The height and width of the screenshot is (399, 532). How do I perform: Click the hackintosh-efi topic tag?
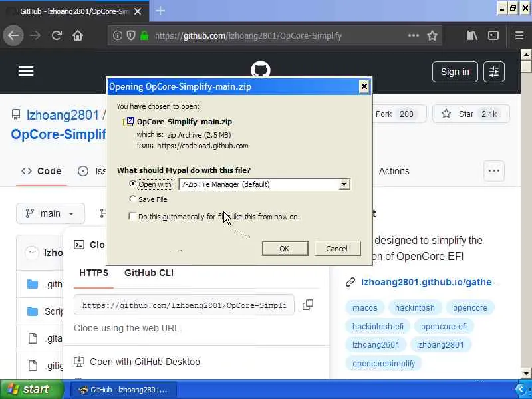pyautogui.click(x=378, y=327)
